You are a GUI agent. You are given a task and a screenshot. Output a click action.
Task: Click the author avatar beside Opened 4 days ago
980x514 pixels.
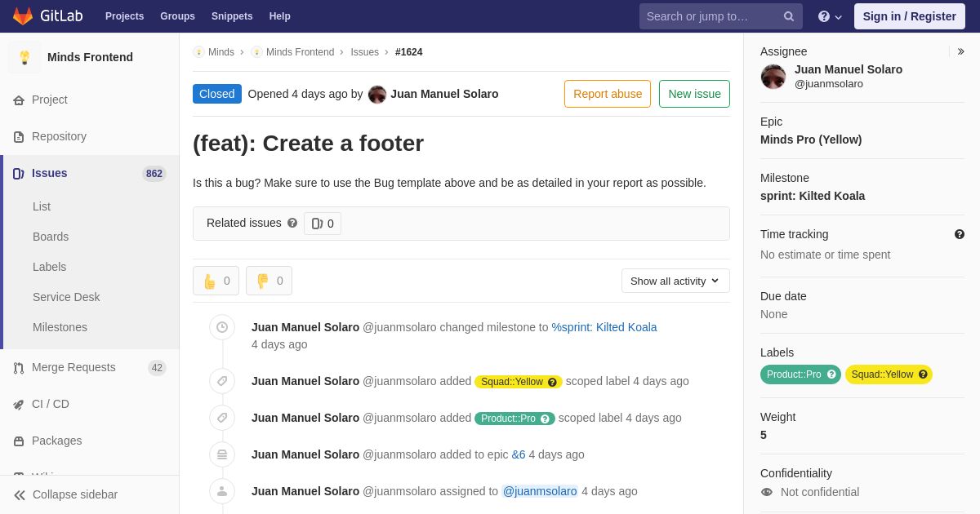377,94
